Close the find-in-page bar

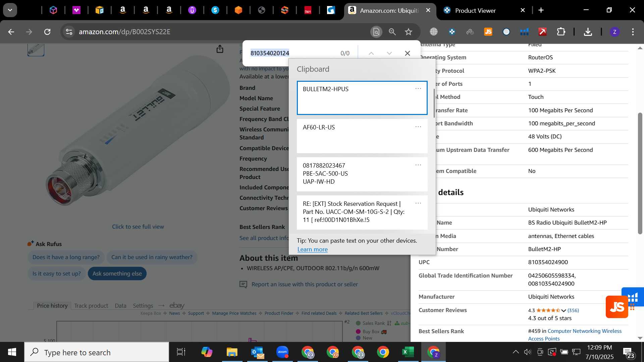point(407,53)
